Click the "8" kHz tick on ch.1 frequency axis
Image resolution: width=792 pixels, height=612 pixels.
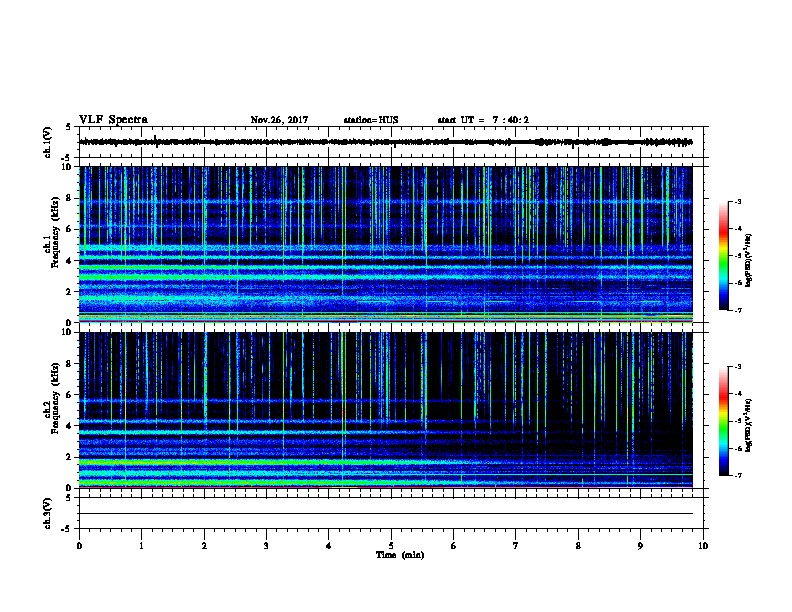pyautogui.click(x=70, y=198)
